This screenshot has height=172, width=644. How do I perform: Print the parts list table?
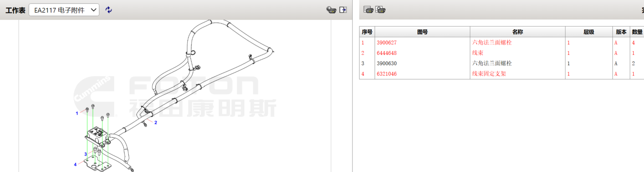[x=368, y=9]
